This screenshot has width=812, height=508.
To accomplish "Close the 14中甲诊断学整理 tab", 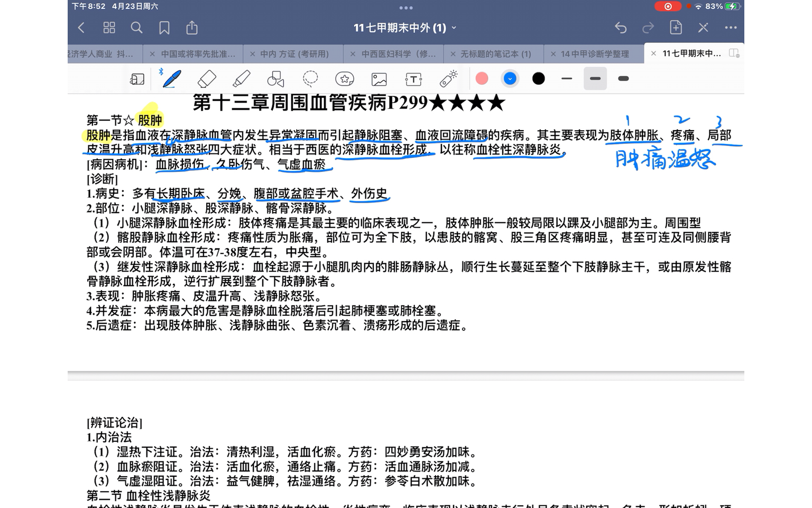I will click(x=553, y=54).
